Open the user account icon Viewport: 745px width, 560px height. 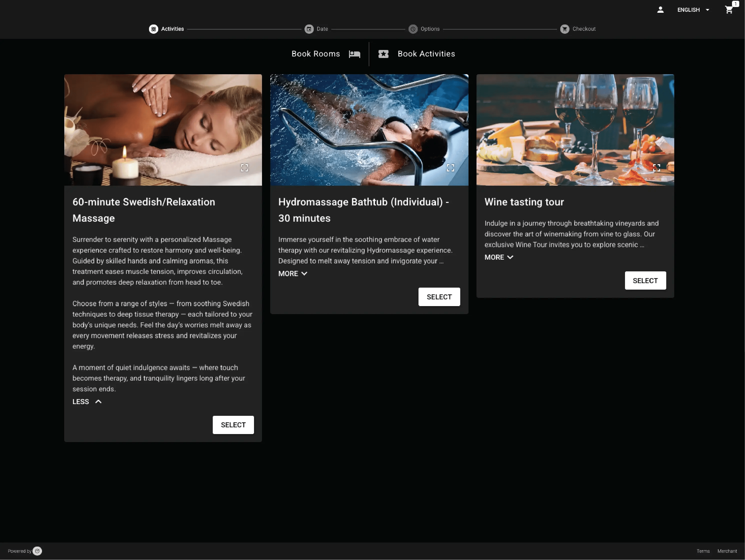click(660, 10)
